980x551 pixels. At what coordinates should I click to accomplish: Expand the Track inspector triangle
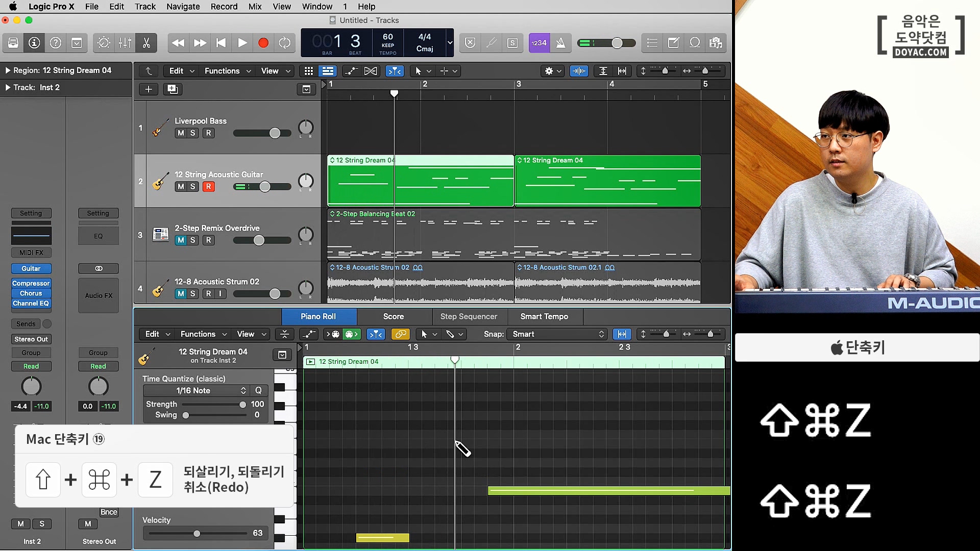click(8, 87)
